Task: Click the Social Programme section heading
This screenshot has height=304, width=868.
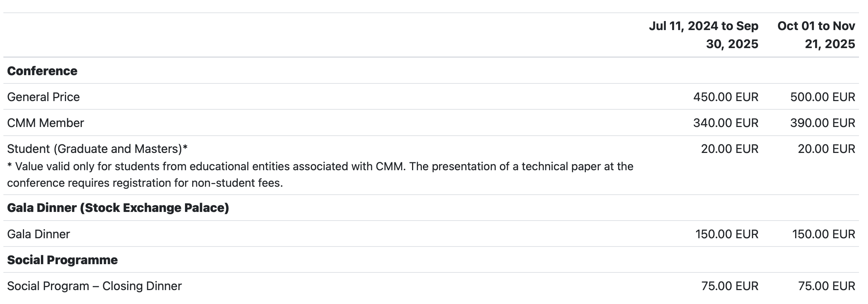Action: point(62,260)
